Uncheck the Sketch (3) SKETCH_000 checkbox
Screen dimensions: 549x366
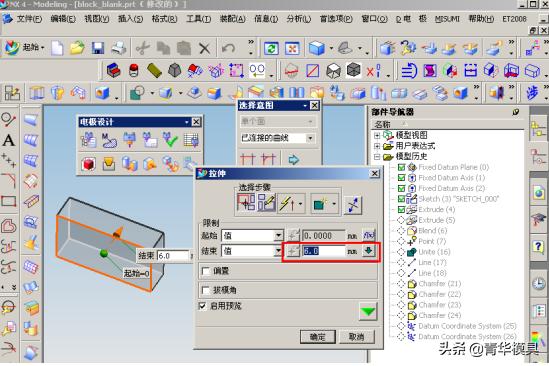tap(402, 199)
